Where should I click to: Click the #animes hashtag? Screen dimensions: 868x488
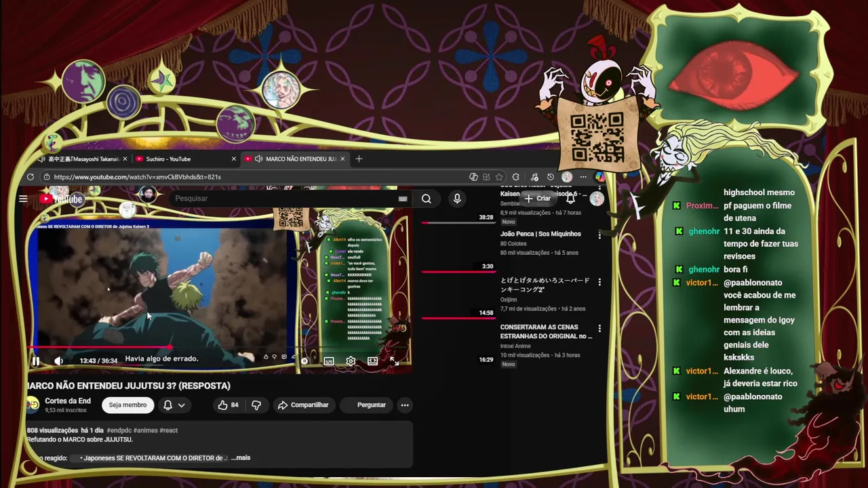[146, 430]
